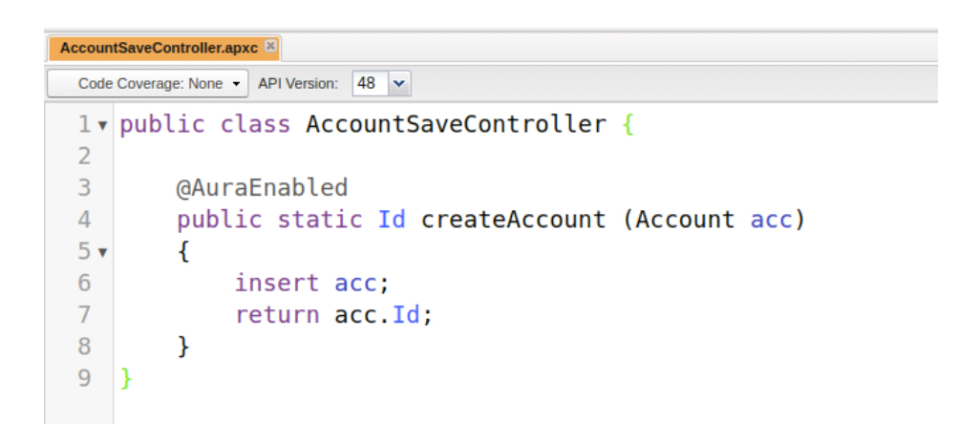Click the insert keyword on line 6

click(277, 283)
